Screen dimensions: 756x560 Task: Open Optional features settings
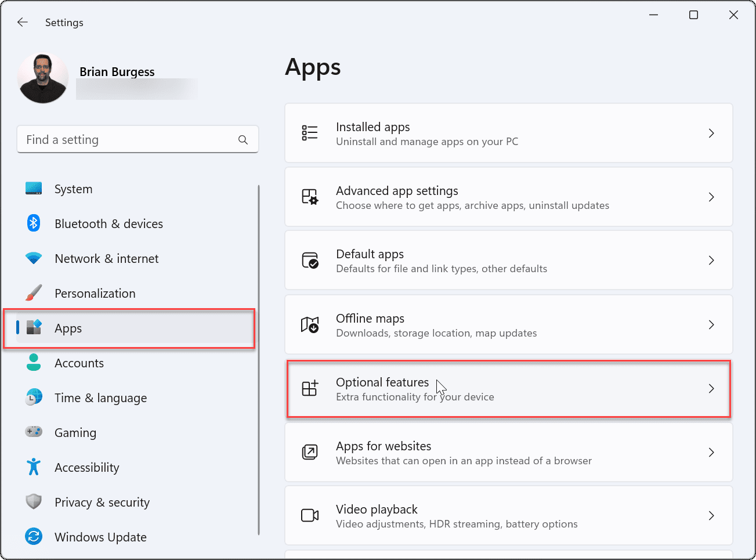pyautogui.click(x=508, y=388)
